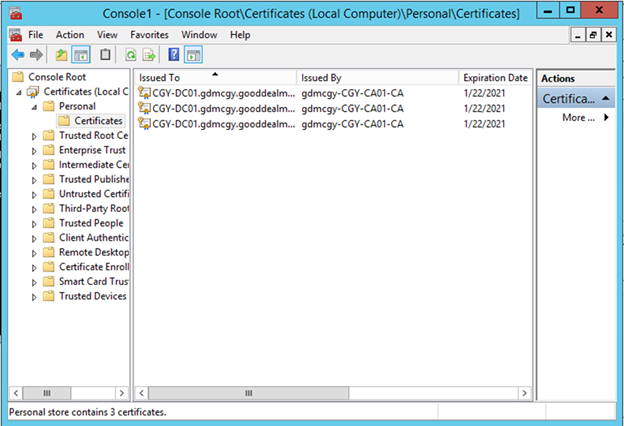Screen dimensions: 624x426
Task: Sort by Issued To column header
Action: pyautogui.click(x=215, y=77)
